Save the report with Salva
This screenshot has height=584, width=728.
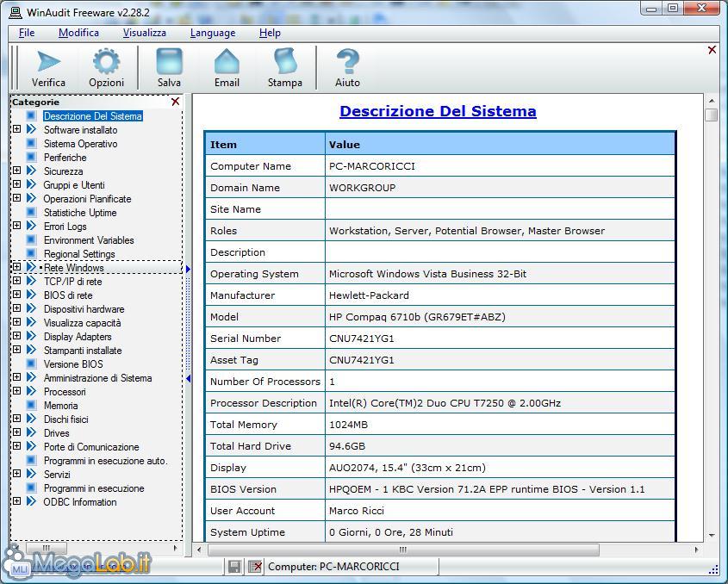click(x=169, y=68)
